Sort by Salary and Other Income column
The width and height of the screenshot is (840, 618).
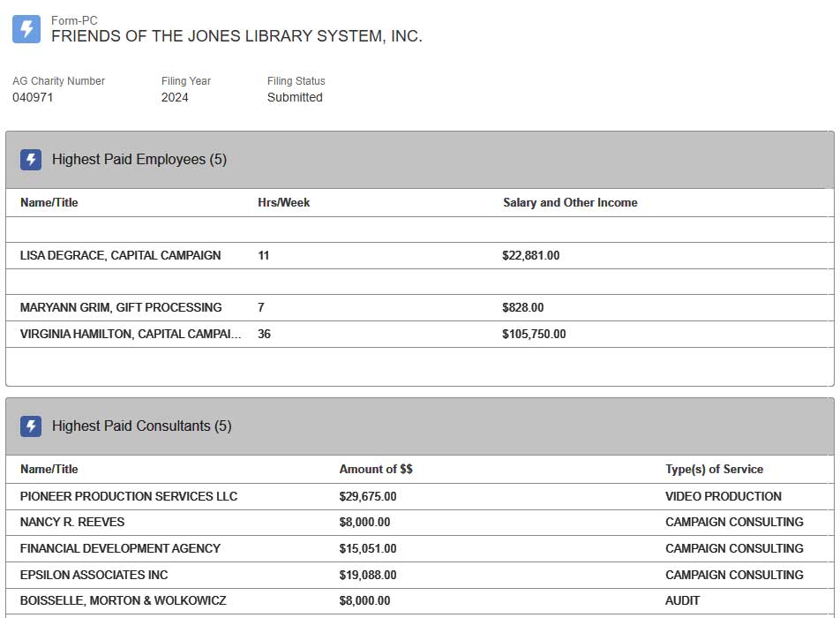click(x=570, y=203)
